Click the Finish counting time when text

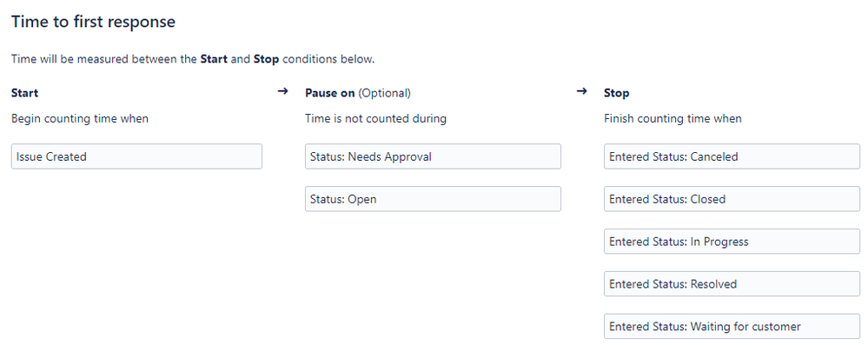click(673, 118)
